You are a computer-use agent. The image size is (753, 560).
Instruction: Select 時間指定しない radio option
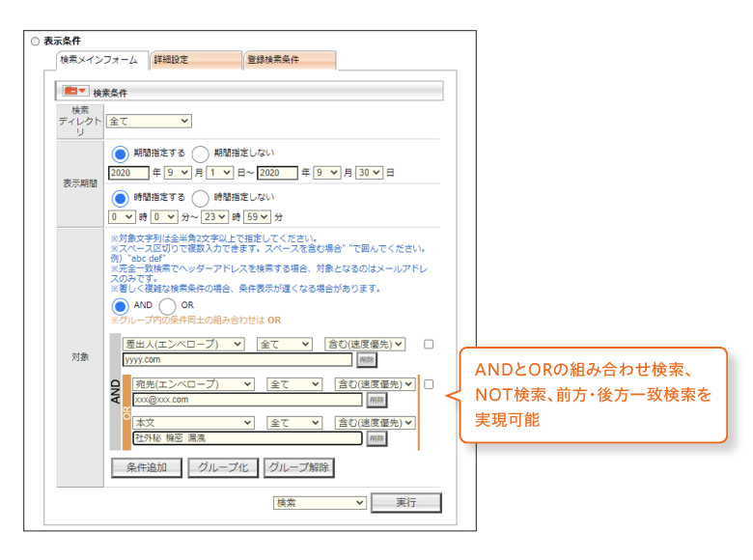[200, 198]
